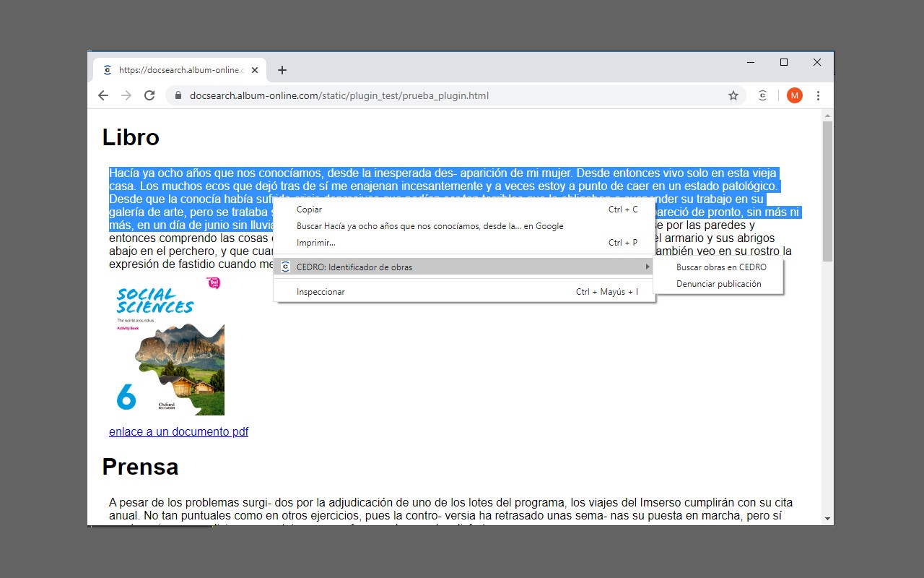
Task: Close the docsearch browser tab
Action: tap(255, 70)
